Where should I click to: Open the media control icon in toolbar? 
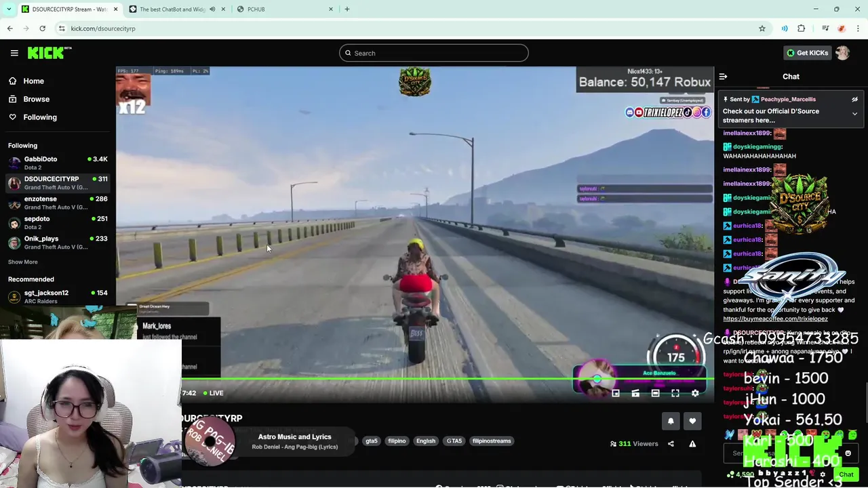tap(825, 28)
